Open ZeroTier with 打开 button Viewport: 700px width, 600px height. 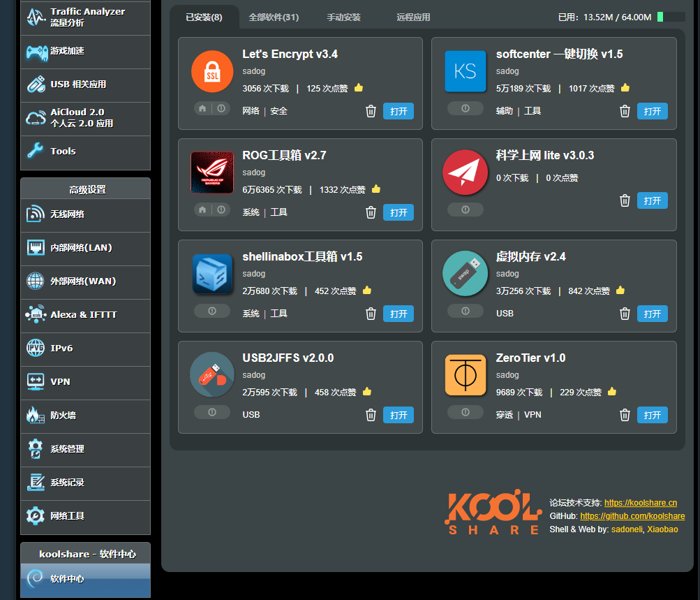coord(653,416)
